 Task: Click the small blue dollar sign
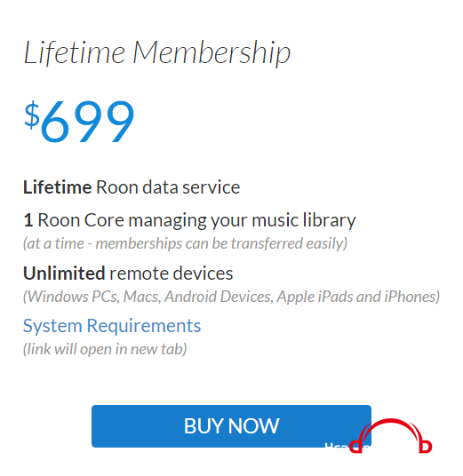tap(32, 115)
